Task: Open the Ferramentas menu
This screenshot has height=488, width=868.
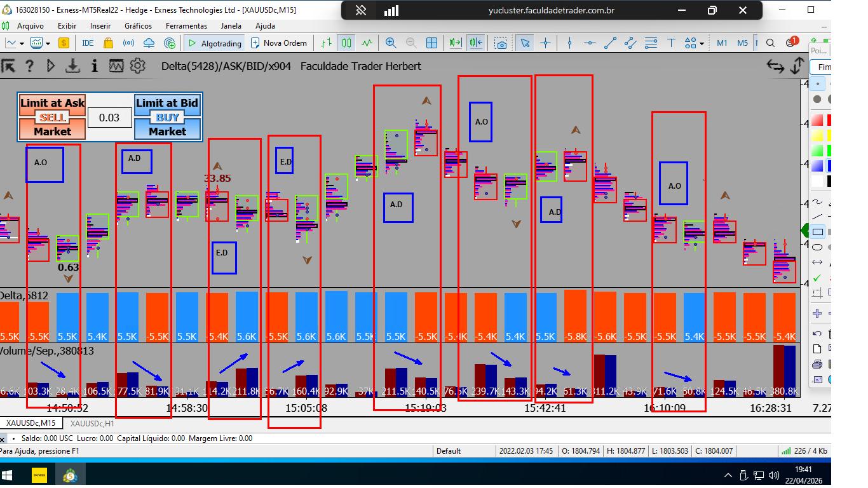Action: point(187,26)
